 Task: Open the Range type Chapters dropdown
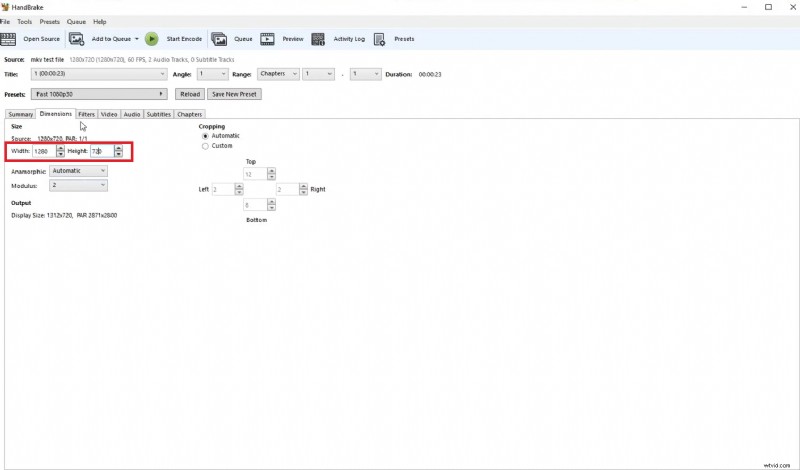click(x=278, y=74)
